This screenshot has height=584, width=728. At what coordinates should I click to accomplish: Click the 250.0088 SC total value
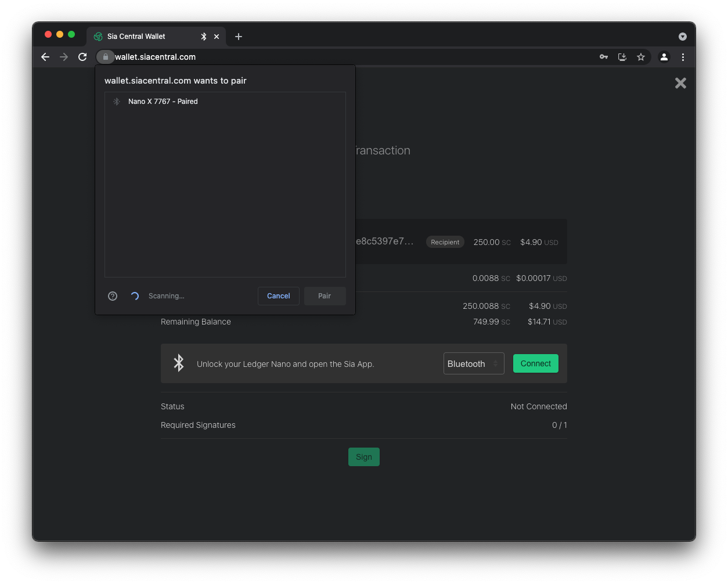point(486,306)
